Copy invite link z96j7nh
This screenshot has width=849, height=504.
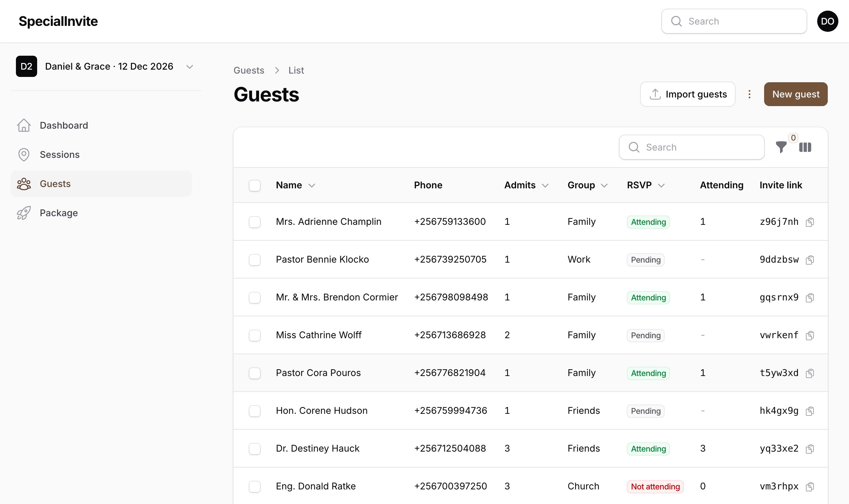pos(810,222)
